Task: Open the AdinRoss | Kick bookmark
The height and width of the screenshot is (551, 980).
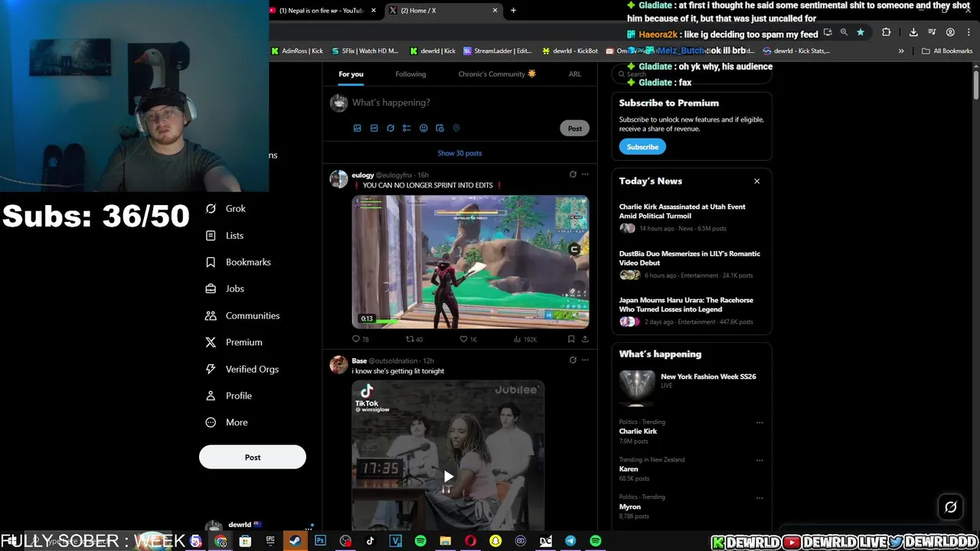Action: [298, 51]
